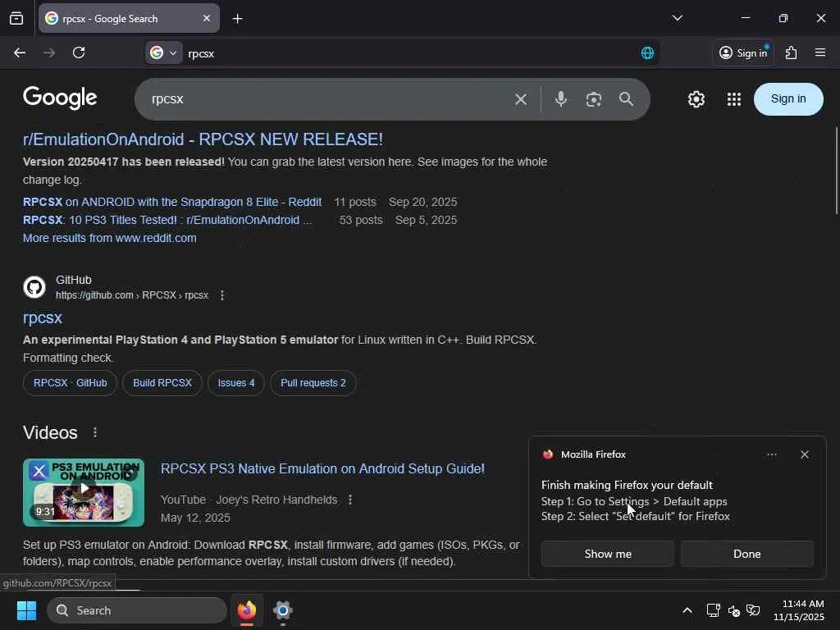Viewport: 840px width, 630px height.
Task: Open a new tab with plus button
Action: (x=237, y=19)
